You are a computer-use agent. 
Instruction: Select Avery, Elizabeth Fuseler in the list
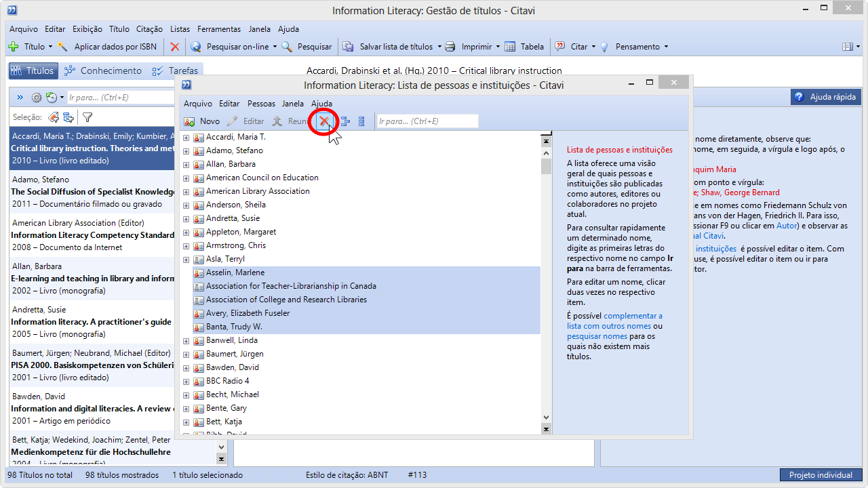click(366, 313)
